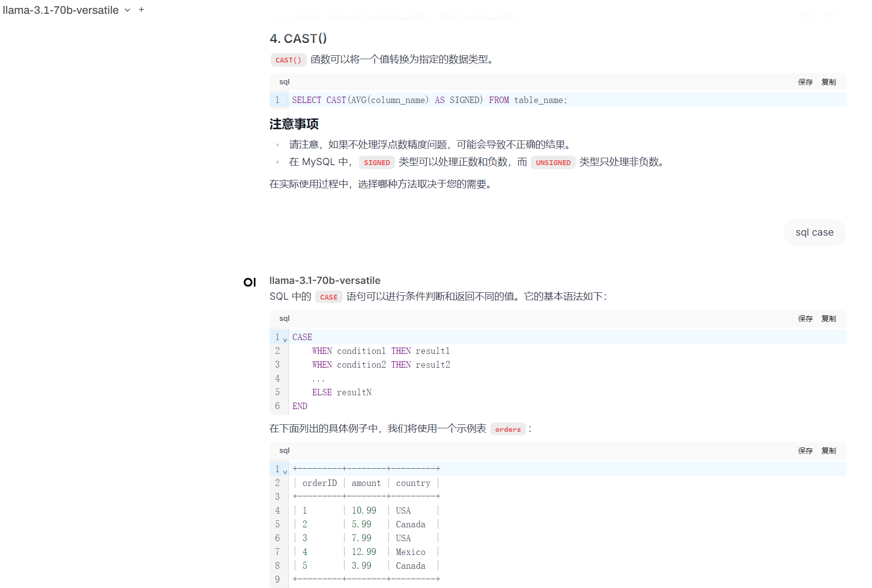Click the OI model avatar icon
Viewport: 872px width, 588px height.
tap(250, 282)
